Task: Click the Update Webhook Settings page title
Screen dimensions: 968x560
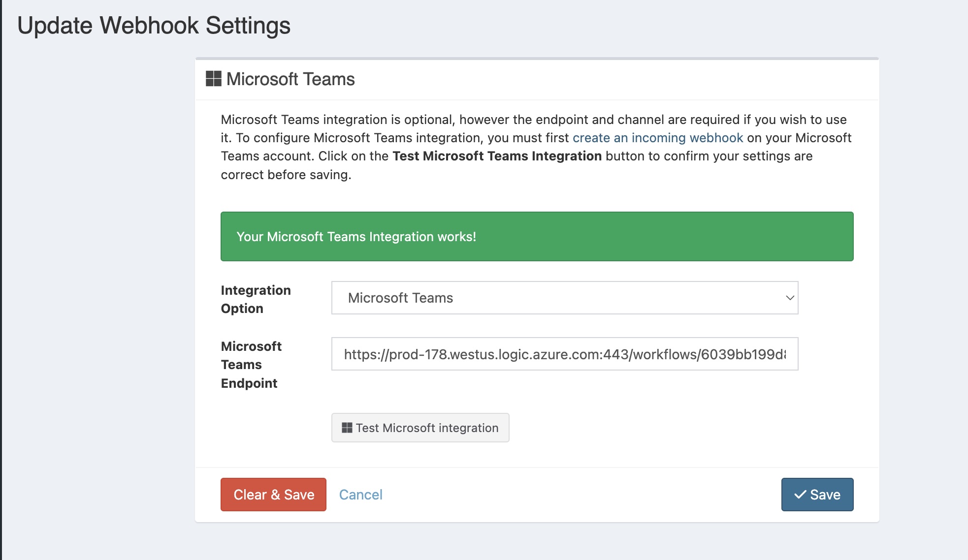Action: [154, 26]
